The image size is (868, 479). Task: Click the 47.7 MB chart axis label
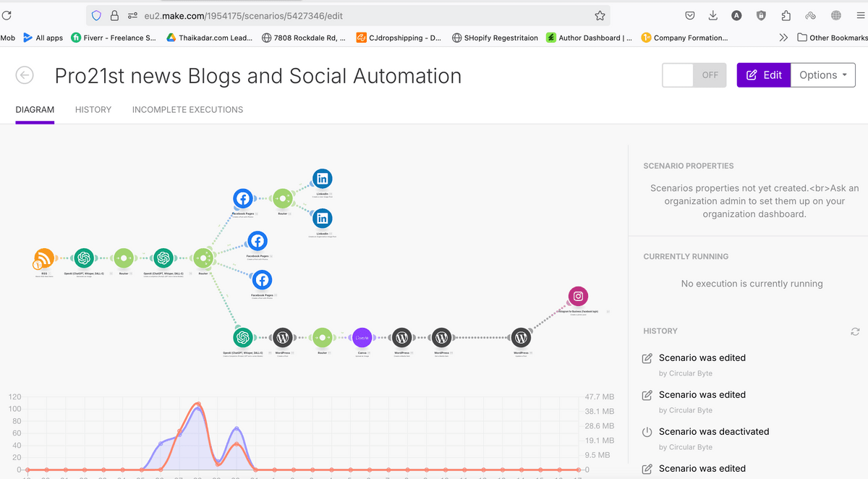[600, 397]
